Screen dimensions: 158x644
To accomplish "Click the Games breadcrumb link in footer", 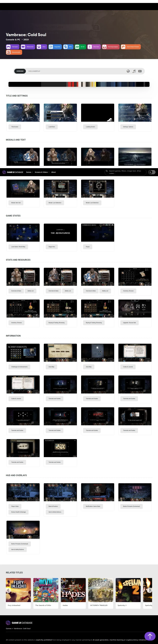I will 9,628.
